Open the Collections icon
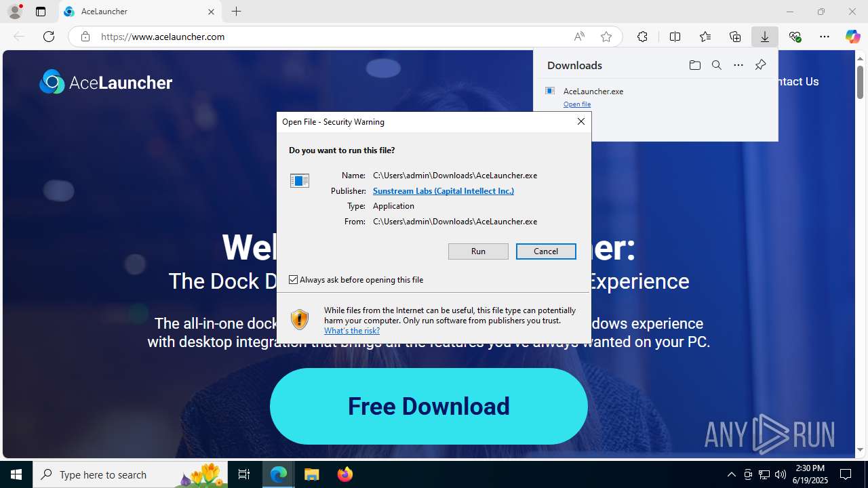 pos(735,37)
